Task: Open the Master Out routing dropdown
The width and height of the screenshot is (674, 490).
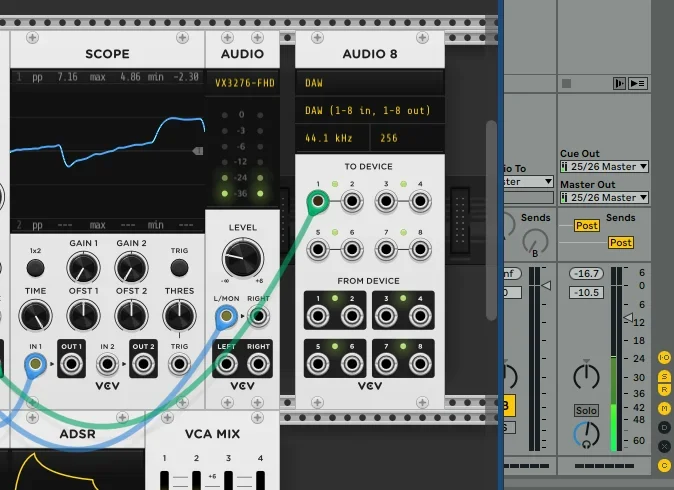Action: coord(605,198)
